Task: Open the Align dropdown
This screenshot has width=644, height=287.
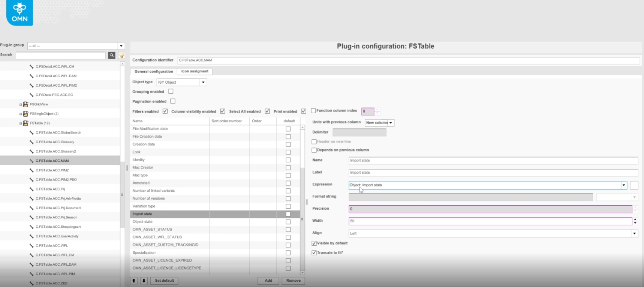Action: [x=634, y=233]
